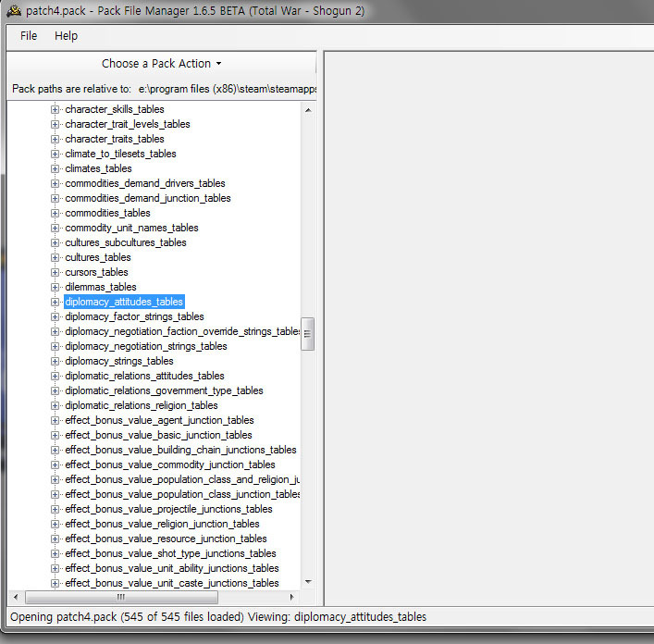The height and width of the screenshot is (644, 654).
Task: Click the tree's scroll up arrow
Action: (308, 110)
